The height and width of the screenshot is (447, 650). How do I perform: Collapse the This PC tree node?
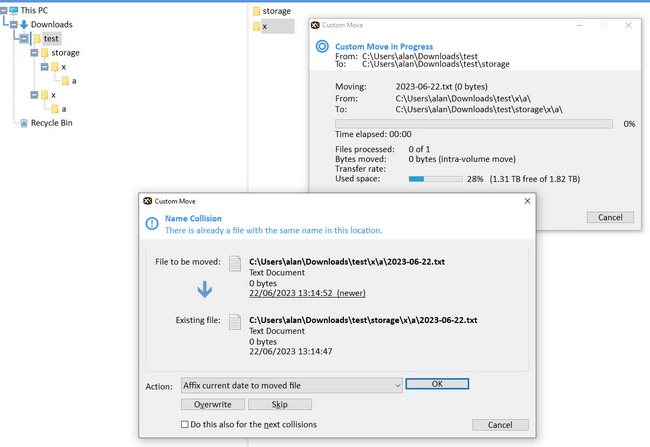[x=3, y=10]
